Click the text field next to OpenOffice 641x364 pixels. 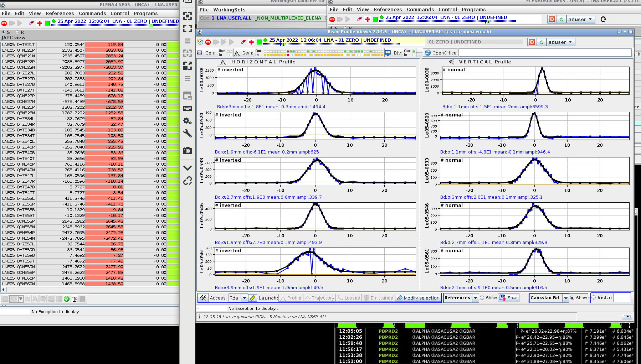coord(544,53)
